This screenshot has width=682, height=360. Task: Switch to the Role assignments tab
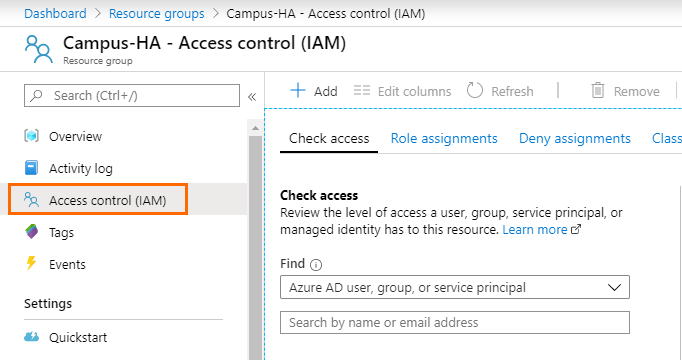tap(444, 138)
